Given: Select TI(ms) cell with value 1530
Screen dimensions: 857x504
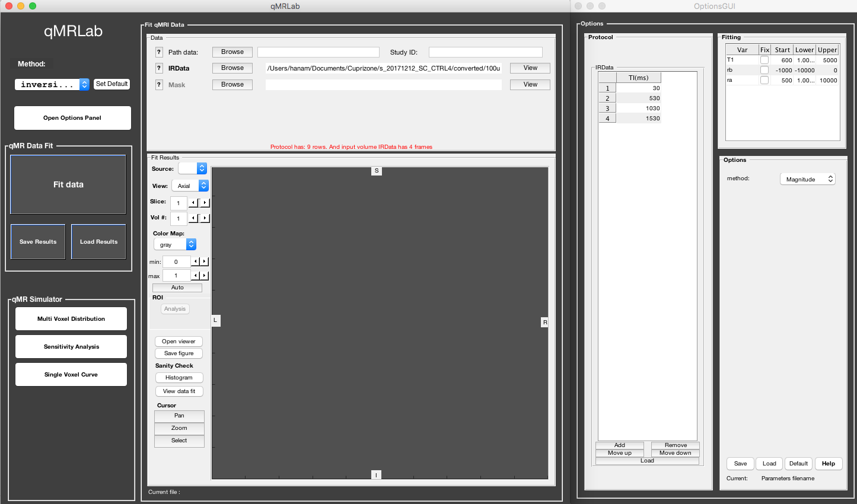Looking at the screenshot, I should (x=639, y=119).
